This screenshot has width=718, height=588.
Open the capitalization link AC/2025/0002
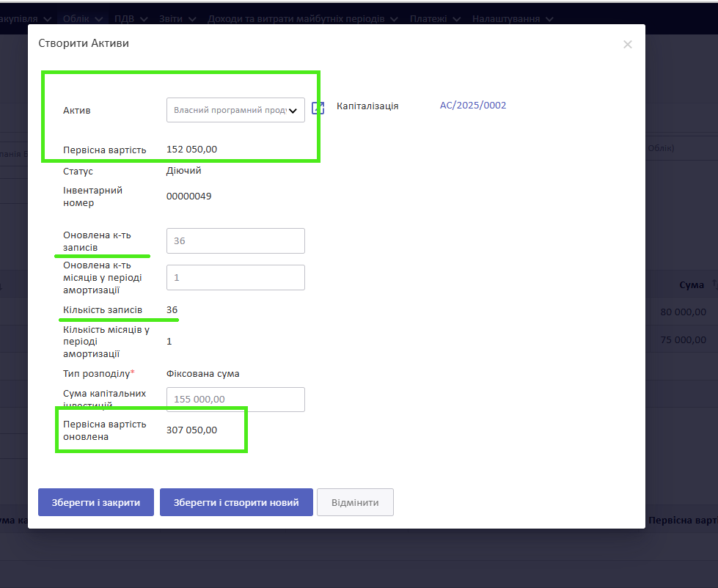point(473,106)
